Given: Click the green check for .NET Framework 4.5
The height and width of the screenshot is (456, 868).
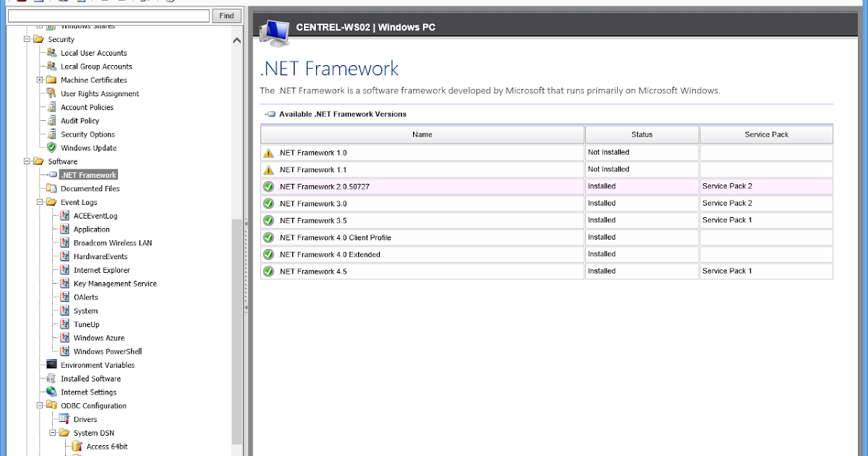Looking at the screenshot, I should [269, 271].
